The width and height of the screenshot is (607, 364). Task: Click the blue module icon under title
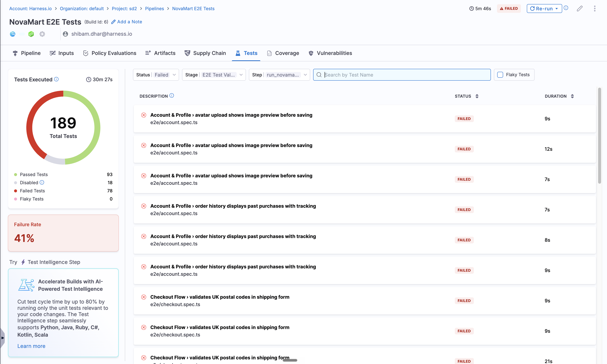tap(13, 34)
